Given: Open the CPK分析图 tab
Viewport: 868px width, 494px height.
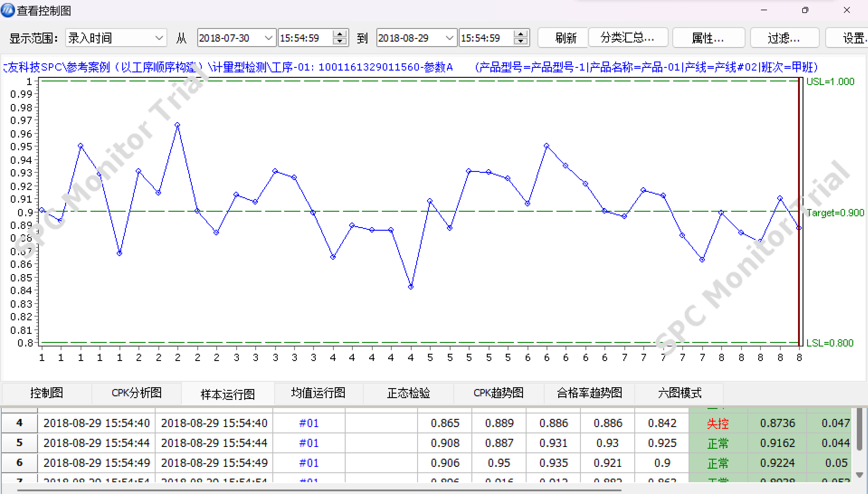Looking at the screenshot, I should pos(136,393).
